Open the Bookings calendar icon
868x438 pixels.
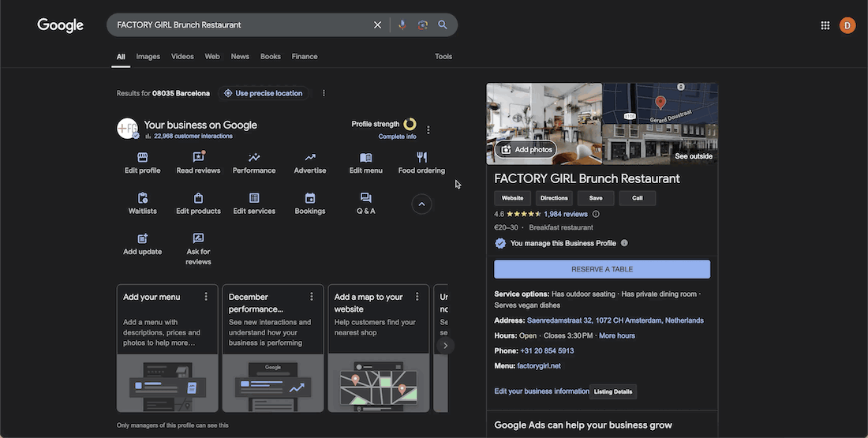[310, 198]
